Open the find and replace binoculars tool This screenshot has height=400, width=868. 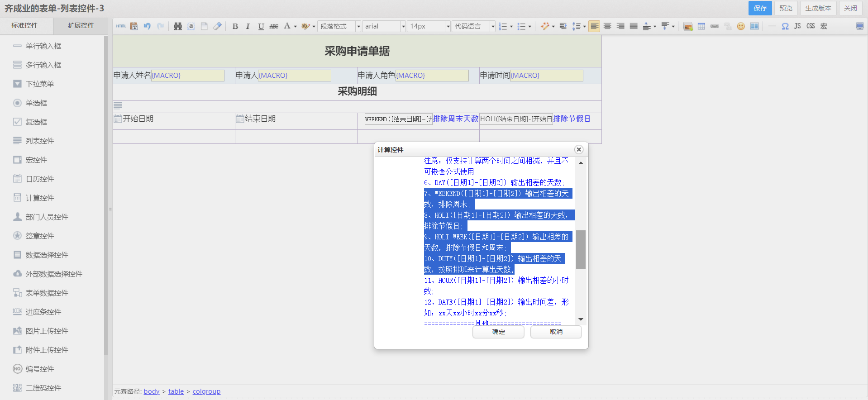click(x=178, y=26)
